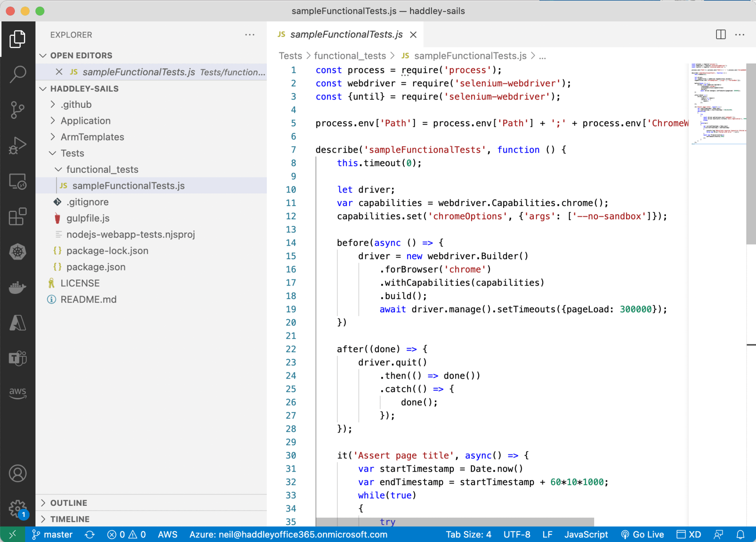Select the sampleFunctionalTests.js editor tab
The width and height of the screenshot is (756, 542).
tap(346, 35)
